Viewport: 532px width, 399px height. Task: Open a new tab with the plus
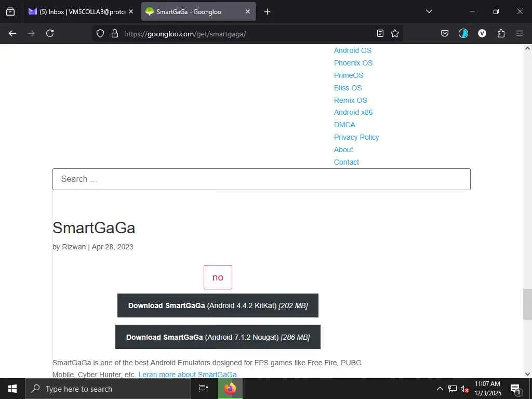pos(267,12)
